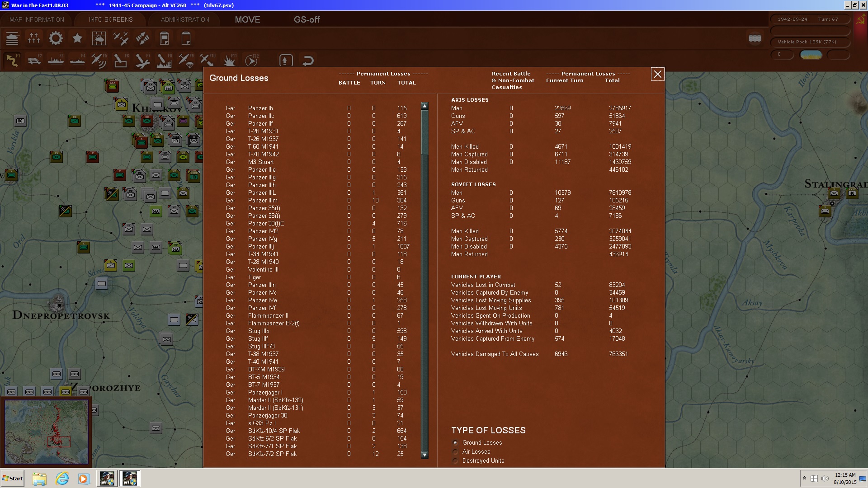Image resolution: width=868 pixels, height=488 pixels.
Task: Click the stacked barrels supply icon
Action: [755, 38]
